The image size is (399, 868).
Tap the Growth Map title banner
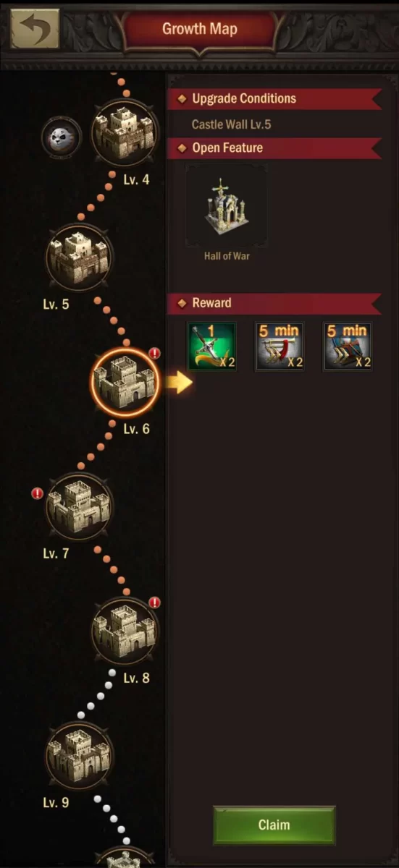[200, 30]
